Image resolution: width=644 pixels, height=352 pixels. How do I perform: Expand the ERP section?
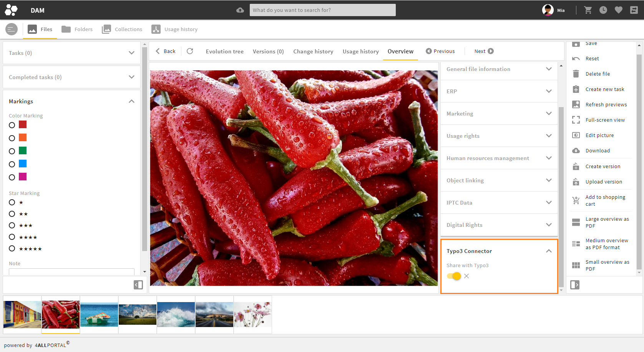(x=499, y=91)
